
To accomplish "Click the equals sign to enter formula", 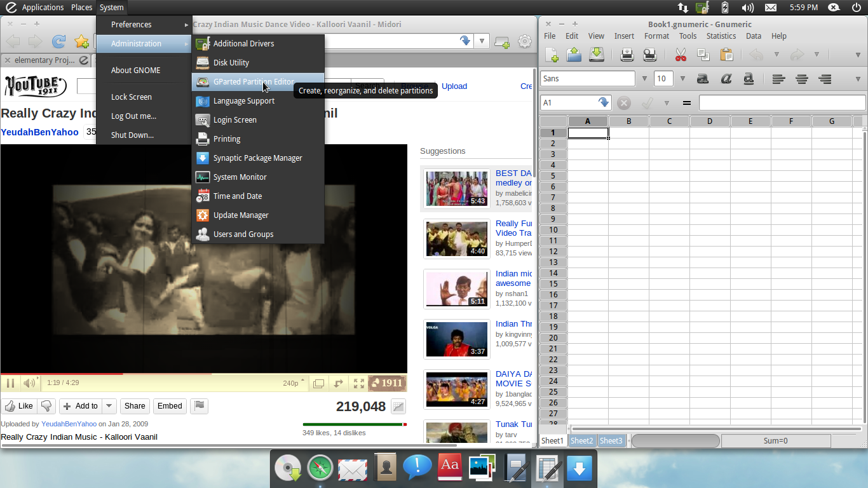I will tap(686, 103).
